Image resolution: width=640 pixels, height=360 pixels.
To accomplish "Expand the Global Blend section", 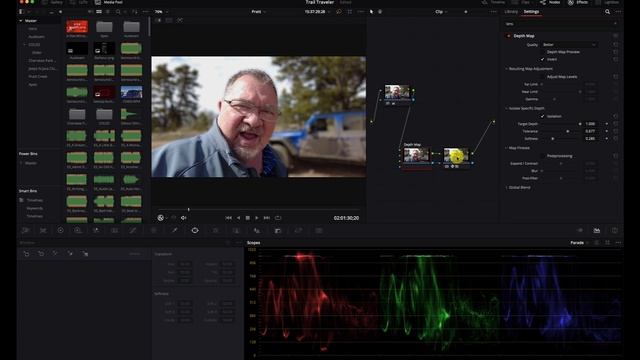I will point(507,188).
